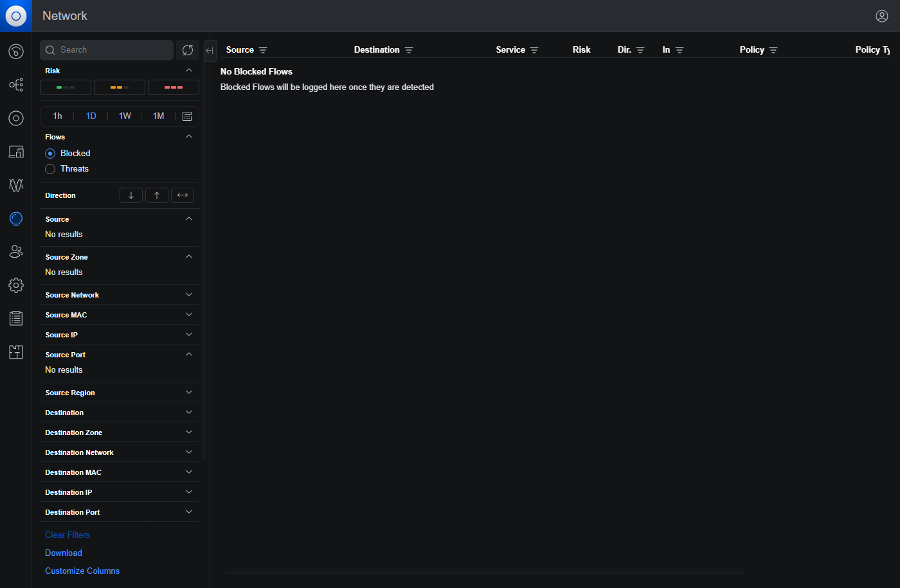Click the Customize Columns link
Image resolution: width=900 pixels, height=588 pixels.
[82, 571]
